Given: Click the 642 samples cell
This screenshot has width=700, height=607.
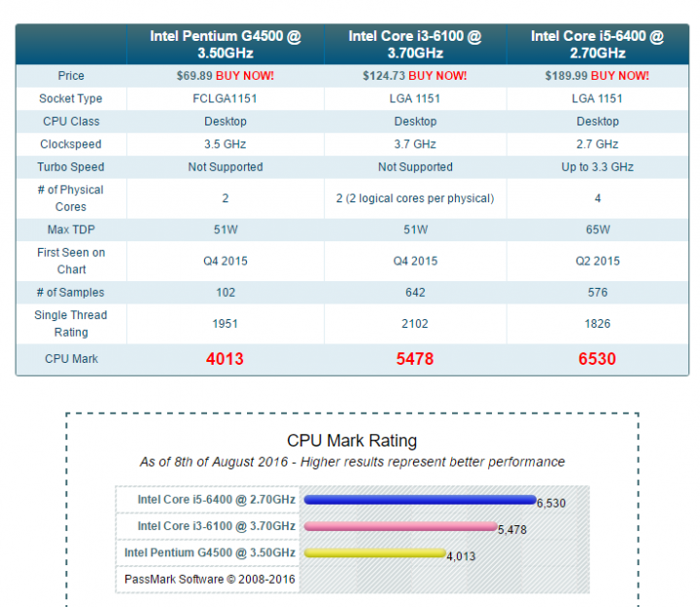Looking at the screenshot, I should (415, 293).
